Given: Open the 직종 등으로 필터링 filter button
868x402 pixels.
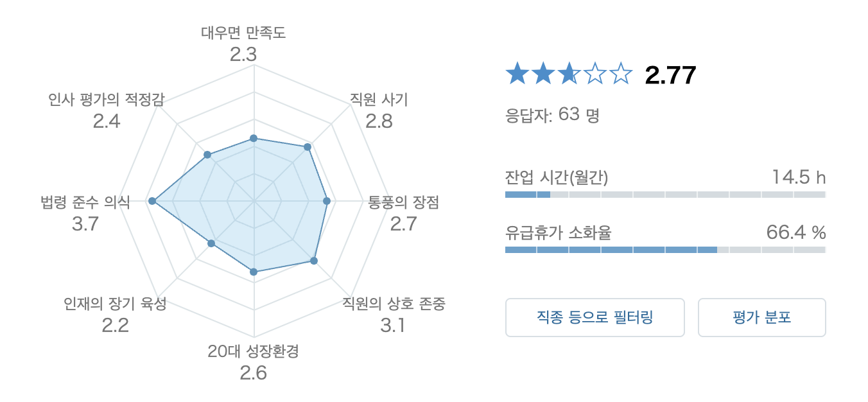Looking at the screenshot, I should (595, 317).
